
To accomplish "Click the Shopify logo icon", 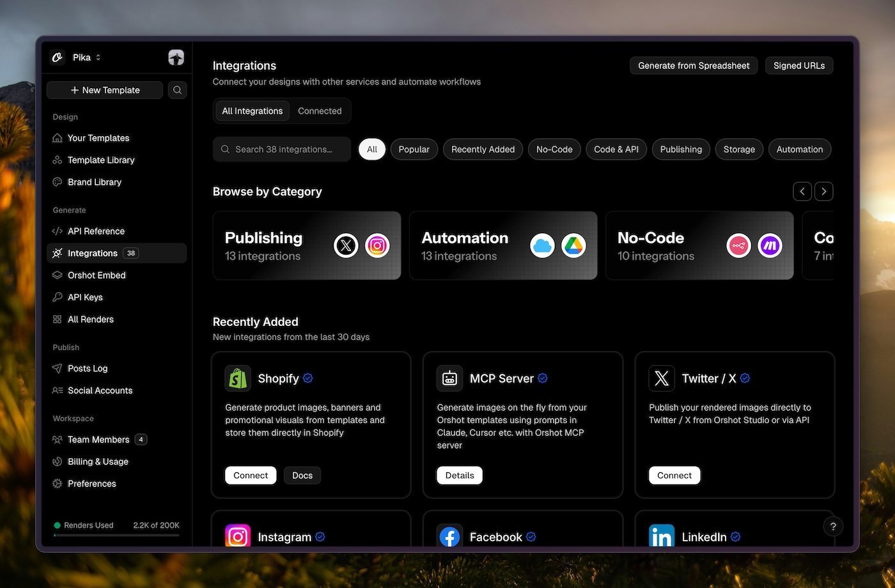I will click(238, 378).
